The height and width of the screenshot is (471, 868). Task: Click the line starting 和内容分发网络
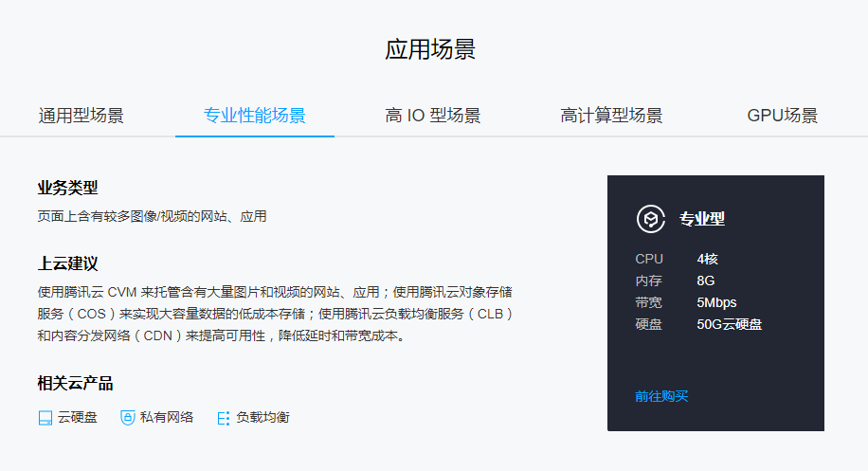[x=222, y=335]
